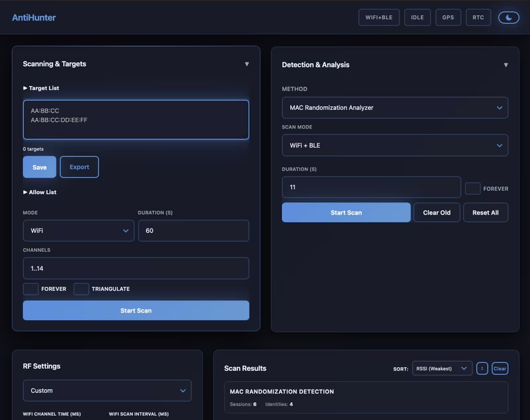Click the WIFI+BLE status badge
The image size is (530, 420).
[379, 17]
